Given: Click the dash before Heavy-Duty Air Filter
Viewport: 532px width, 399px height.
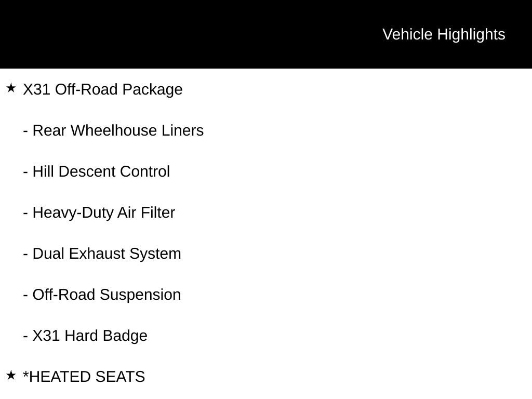Looking at the screenshot, I should click(25, 213).
